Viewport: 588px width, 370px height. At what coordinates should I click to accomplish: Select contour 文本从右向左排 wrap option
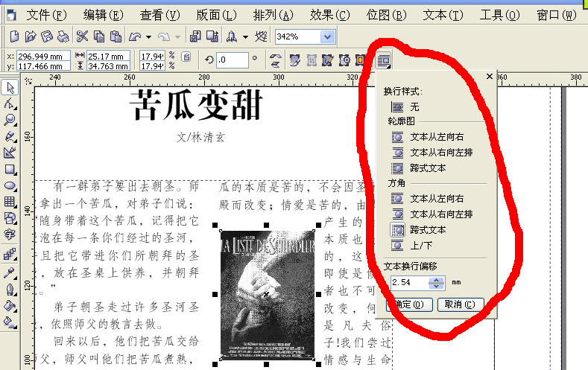432,153
